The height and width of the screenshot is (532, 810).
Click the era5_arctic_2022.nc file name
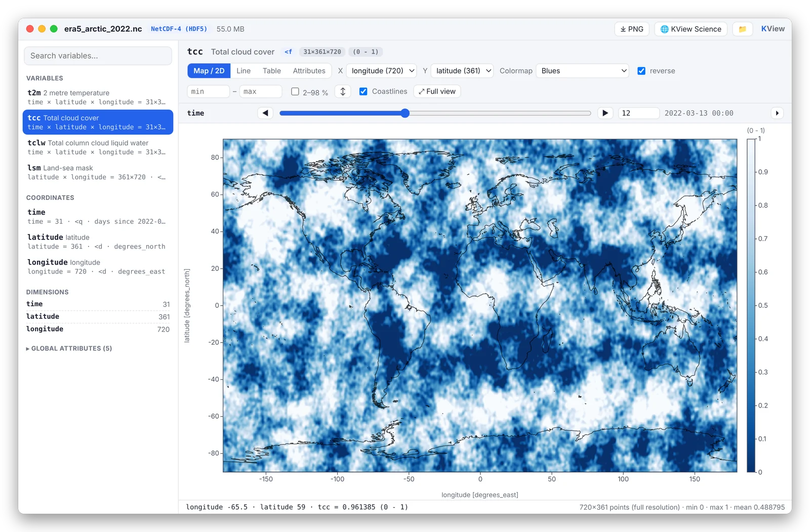pyautogui.click(x=103, y=29)
